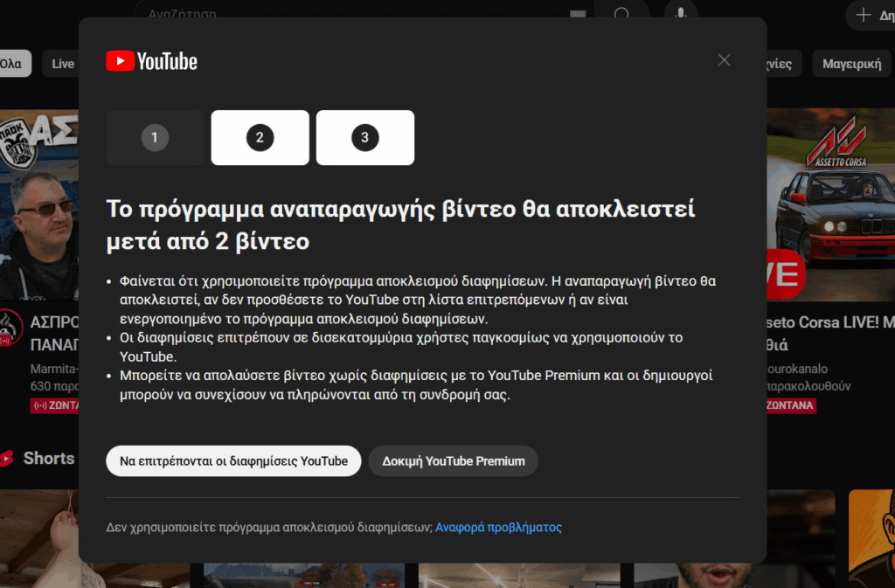The width and height of the screenshot is (895, 588).
Task: Select step 3 indicator box
Action: pyautogui.click(x=364, y=137)
